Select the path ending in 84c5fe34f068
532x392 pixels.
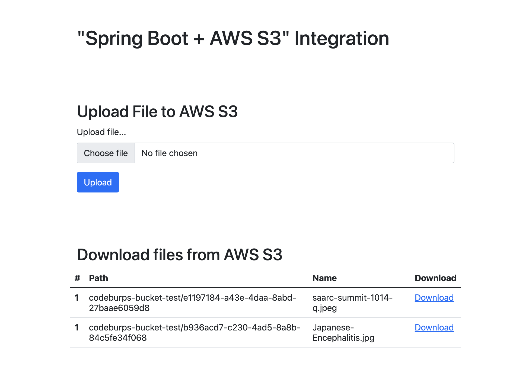[x=195, y=333]
